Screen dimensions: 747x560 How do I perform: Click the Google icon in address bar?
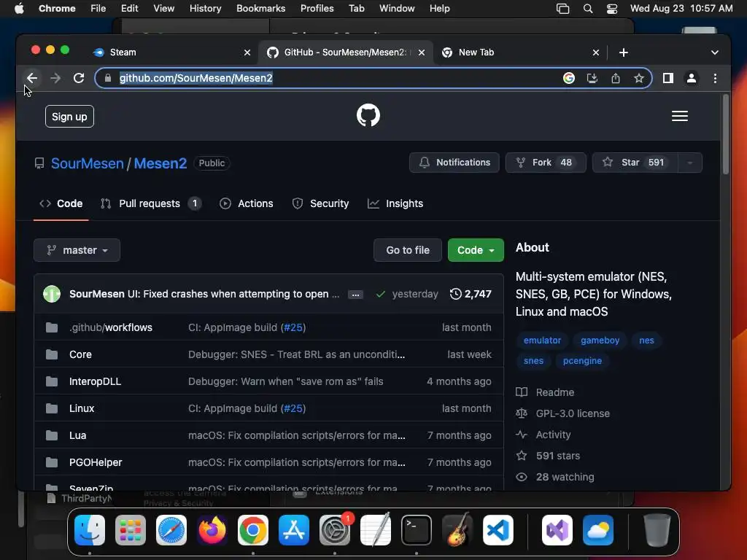pyautogui.click(x=569, y=78)
